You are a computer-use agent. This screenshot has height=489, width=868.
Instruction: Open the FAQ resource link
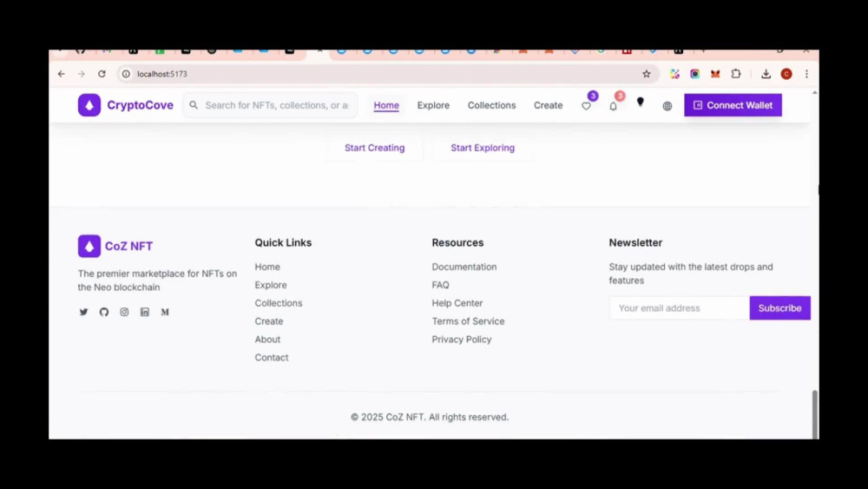(441, 285)
